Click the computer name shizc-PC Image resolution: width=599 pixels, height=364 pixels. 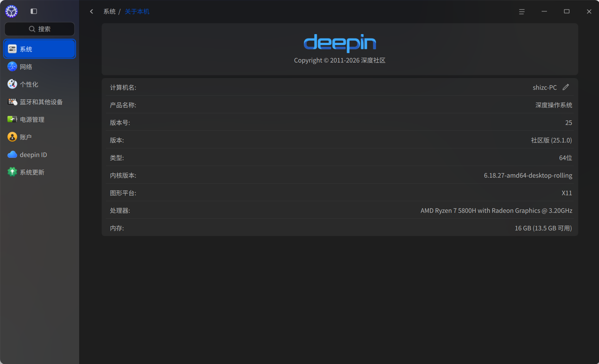point(545,87)
